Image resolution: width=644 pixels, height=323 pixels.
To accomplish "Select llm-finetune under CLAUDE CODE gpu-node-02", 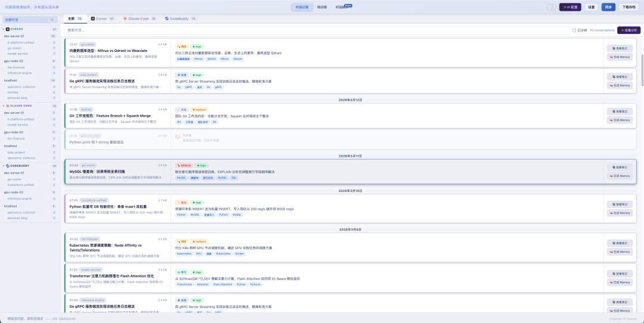I will (x=30, y=138).
